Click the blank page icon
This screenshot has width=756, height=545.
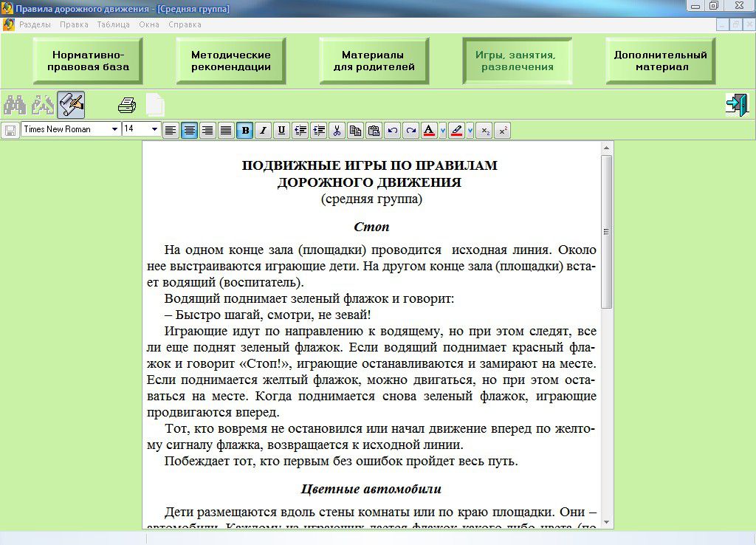(155, 105)
